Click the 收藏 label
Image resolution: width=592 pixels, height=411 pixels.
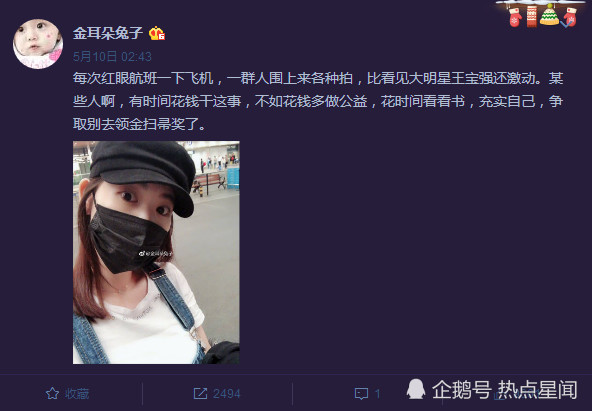point(77,394)
